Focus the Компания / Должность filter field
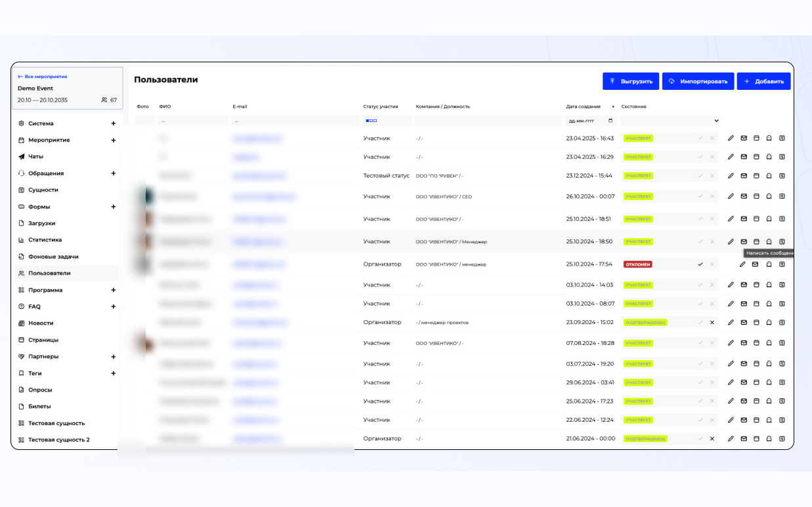The height and width of the screenshot is (507, 812). pyautogui.click(x=488, y=121)
